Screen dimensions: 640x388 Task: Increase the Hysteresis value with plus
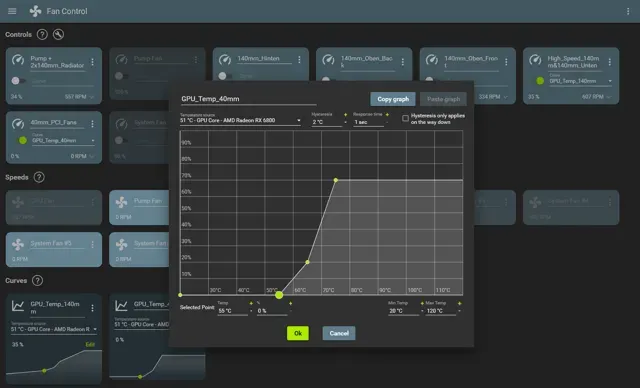click(x=345, y=115)
